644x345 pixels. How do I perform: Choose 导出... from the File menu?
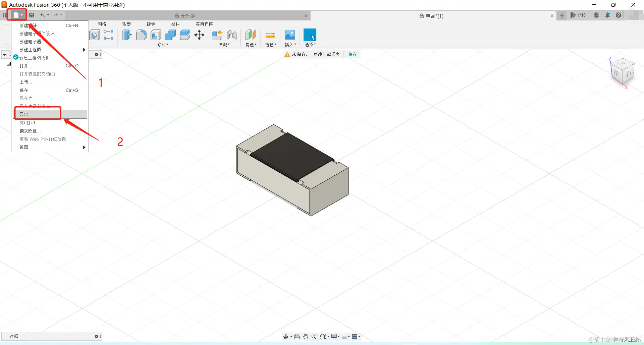pos(50,114)
